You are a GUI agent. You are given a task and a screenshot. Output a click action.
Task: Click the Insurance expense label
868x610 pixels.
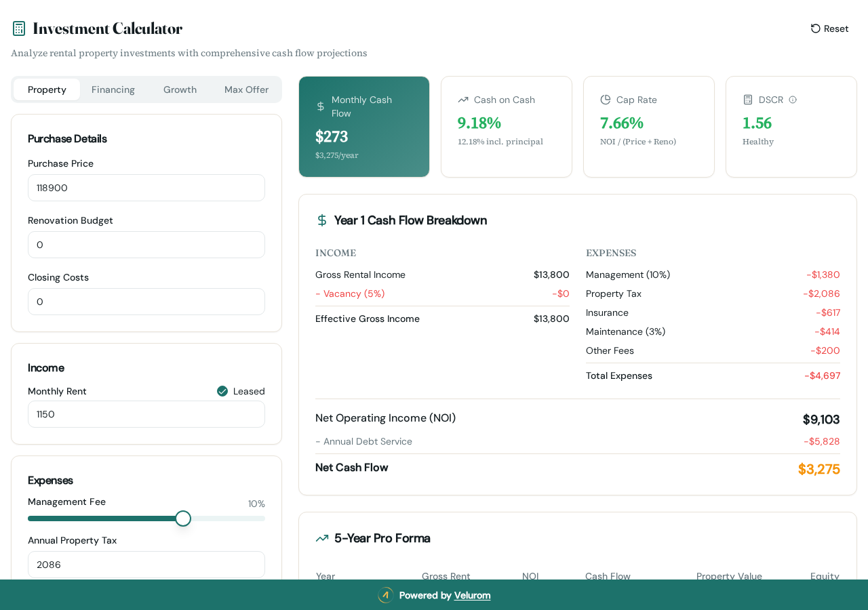[607, 312]
